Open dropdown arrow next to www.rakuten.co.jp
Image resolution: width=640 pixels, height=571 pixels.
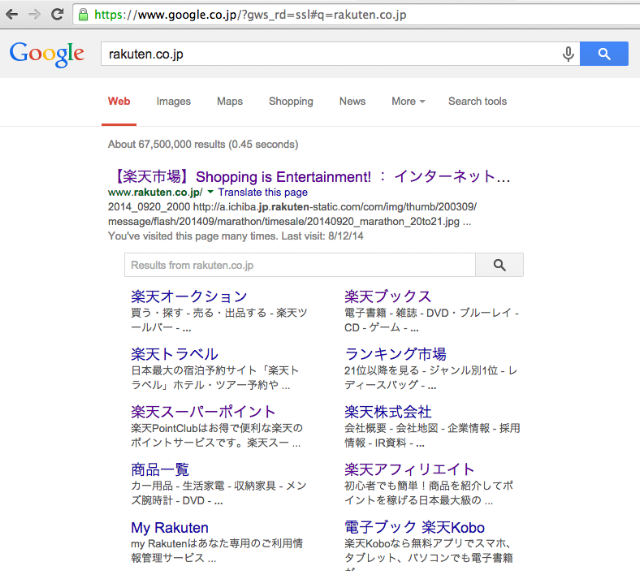[x=210, y=192]
